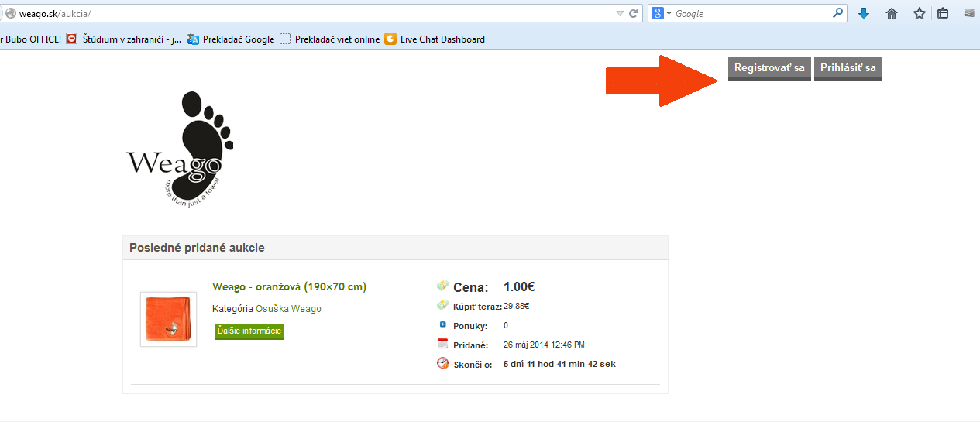Click the green Ďalšie informácie button

[249, 331]
